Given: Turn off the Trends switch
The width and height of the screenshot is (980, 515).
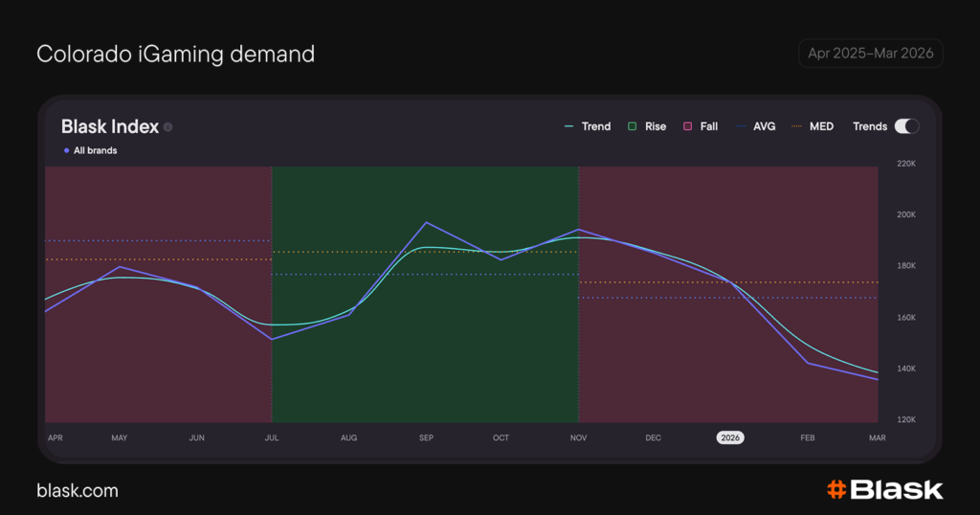Looking at the screenshot, I should pos(905,126).
